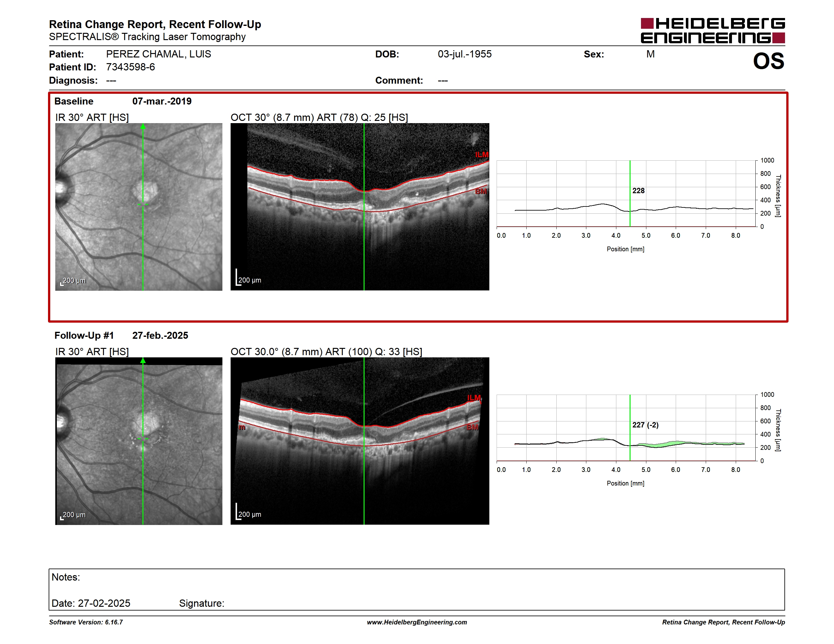The height and width of the screenshot is (644, 834).
Task: Click the baseline chart 'Position [mm]' axis label
Action: tap(625, 249)
